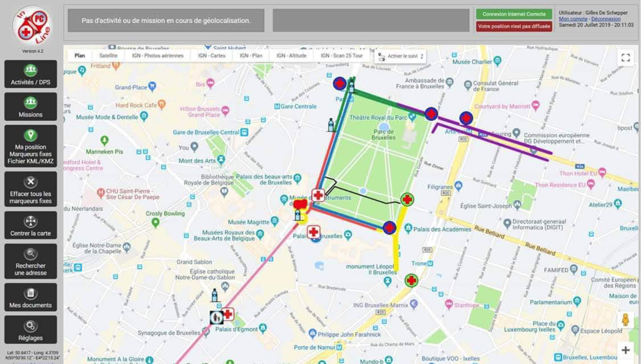Select IGN - Plan layer
Viewport: 641px width, 364px height.
click(x=251, y=56)
